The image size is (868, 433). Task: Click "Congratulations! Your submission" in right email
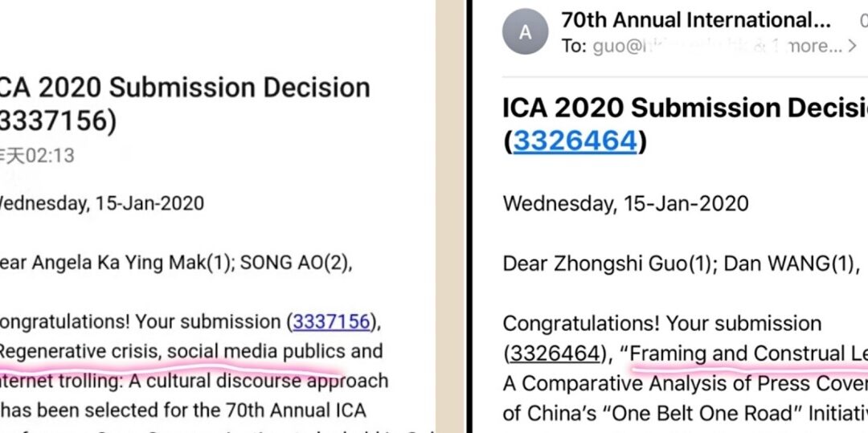point(662,324)
